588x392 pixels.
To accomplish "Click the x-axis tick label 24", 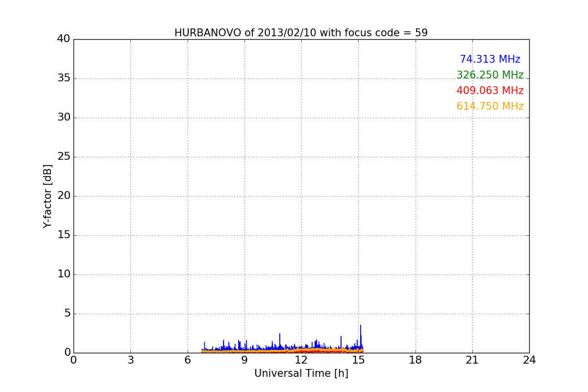I will (x=529, y=360).
